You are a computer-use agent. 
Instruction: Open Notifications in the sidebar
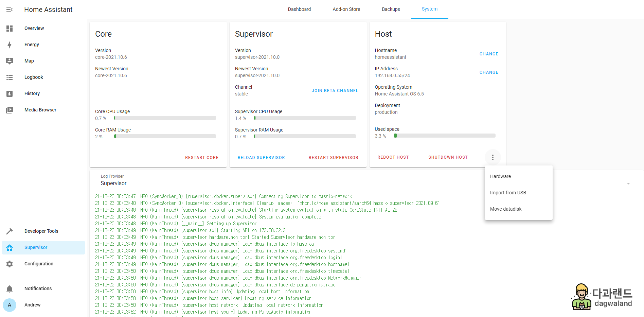(43, 289)
